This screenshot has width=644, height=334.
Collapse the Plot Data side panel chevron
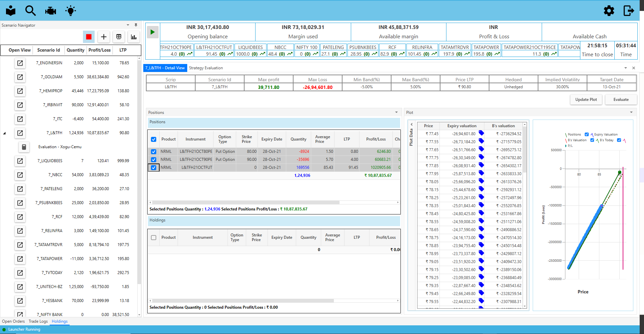pyautogui.click(x=411, y=124)
